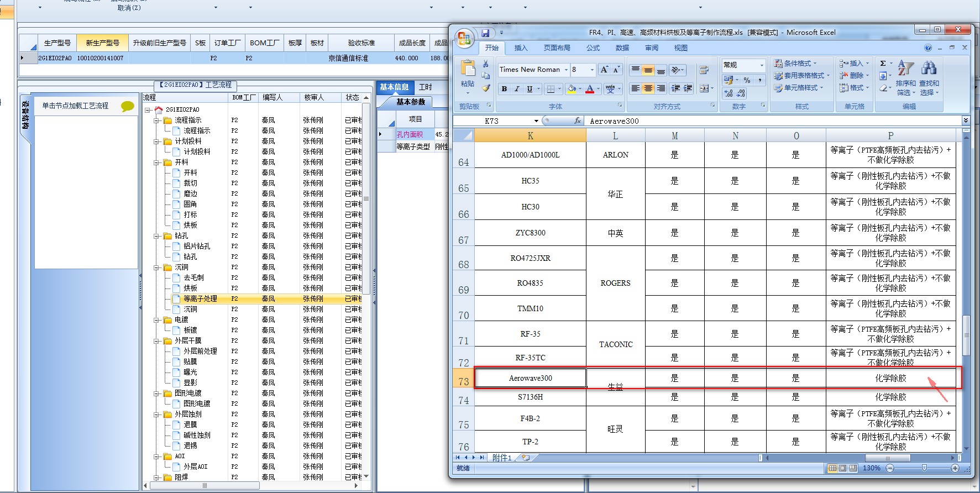Viewport: 980px width, 493px height.
Task: Toggle align text left
Action: 636,88
